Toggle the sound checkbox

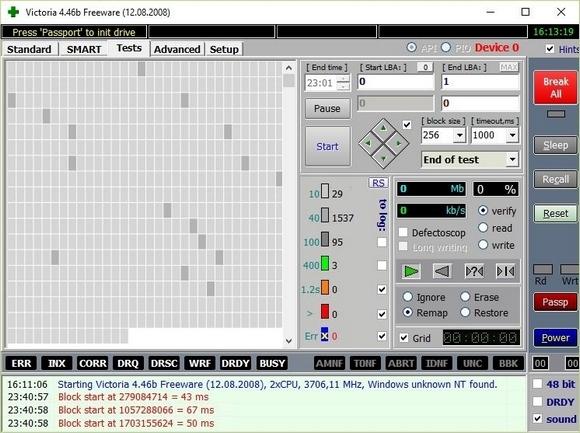point(537,419)
